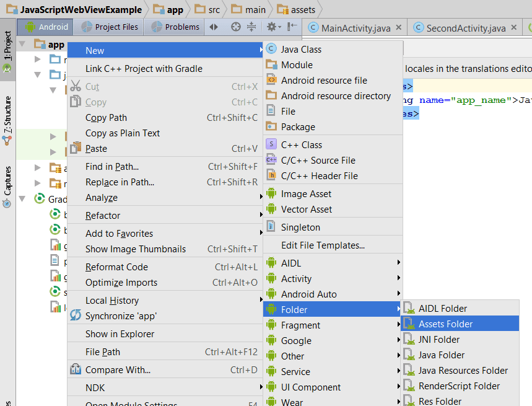The height and width of the screenshot is (406, 532).
Task: Close the SecondActivity.java editor tab
Action: click(x=514, y=27)
